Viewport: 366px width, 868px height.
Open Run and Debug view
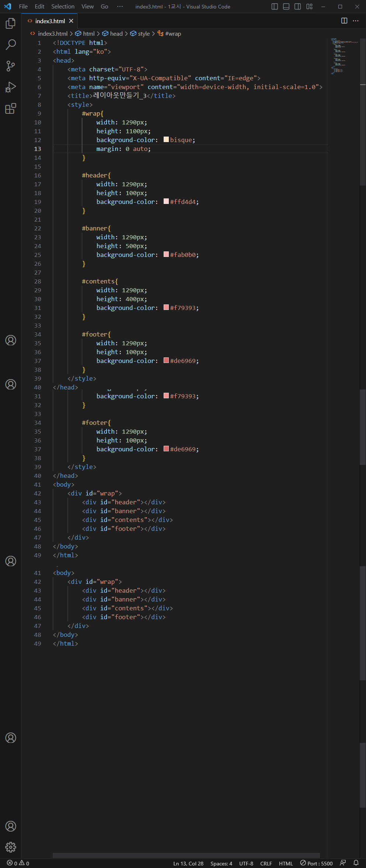[x=11, y=87]
